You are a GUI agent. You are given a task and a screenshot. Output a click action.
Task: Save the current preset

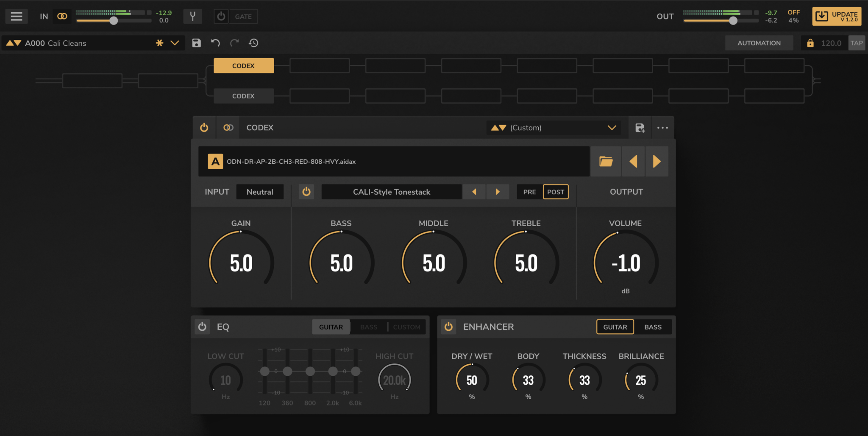click(x=196, y=42)
